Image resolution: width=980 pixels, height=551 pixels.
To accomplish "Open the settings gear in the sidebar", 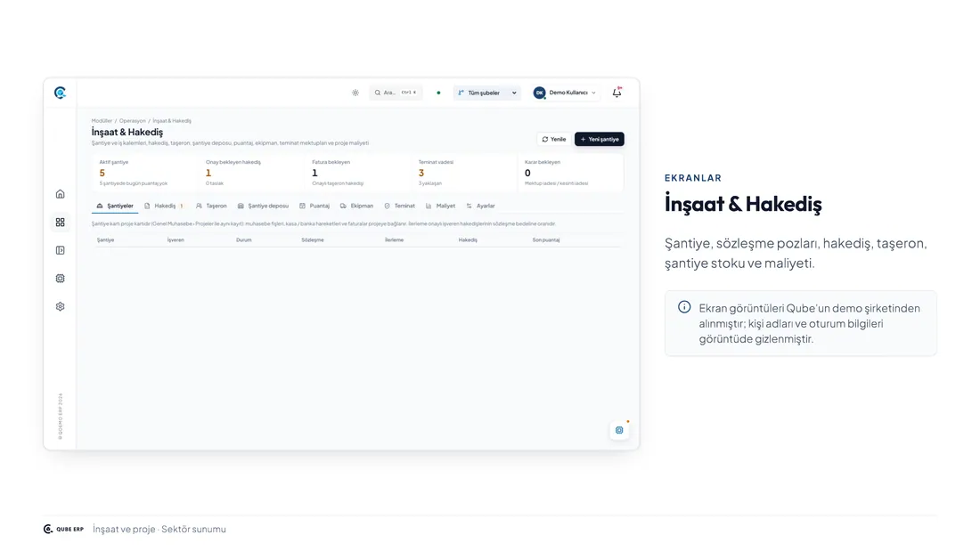I will pos(60,307).
